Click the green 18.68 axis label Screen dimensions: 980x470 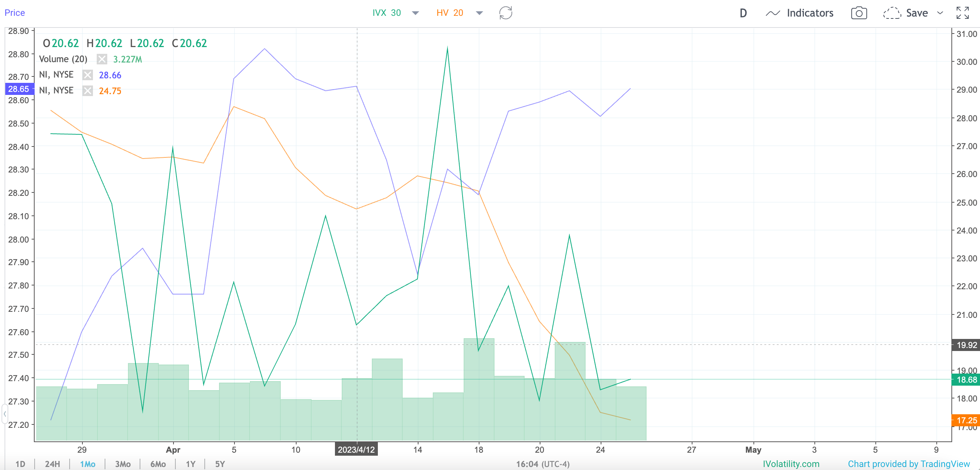966,379
